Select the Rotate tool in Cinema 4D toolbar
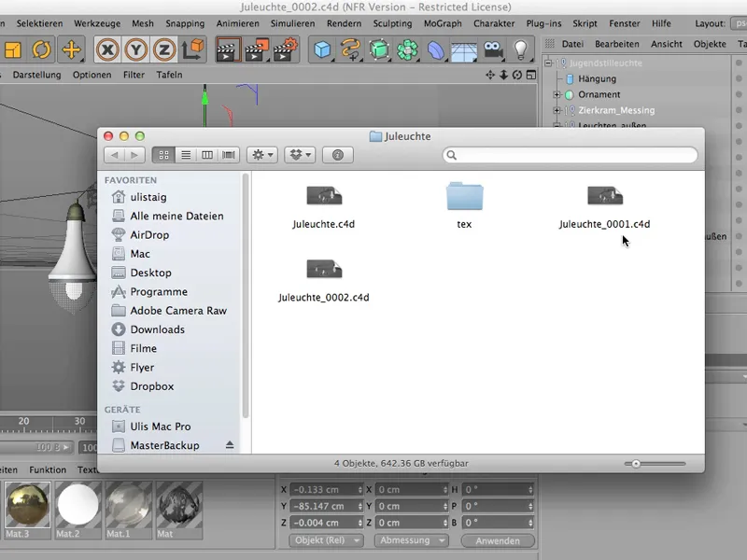The height and width of the screenshot is (560, 747). tap(41, 49)
